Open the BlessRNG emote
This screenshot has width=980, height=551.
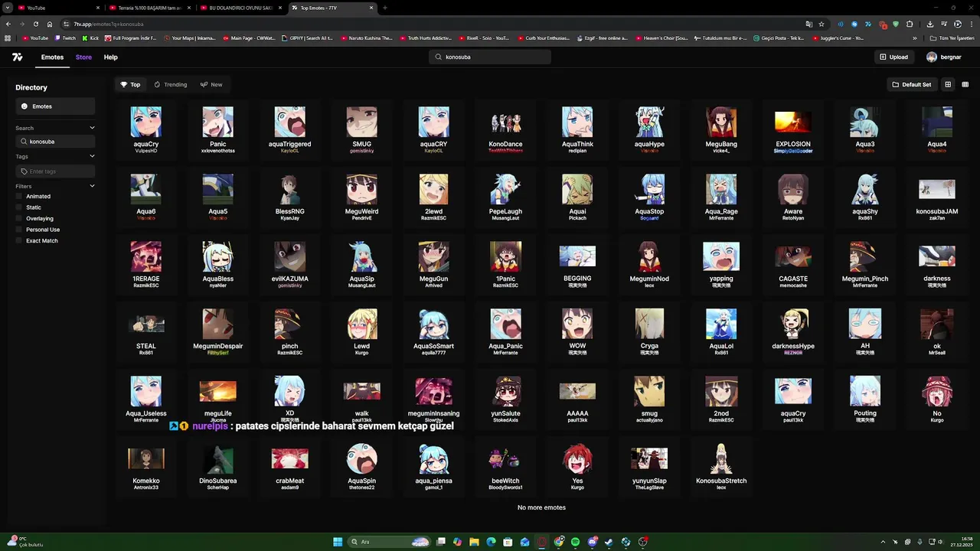pyautogui.click(x=289, y=196)
